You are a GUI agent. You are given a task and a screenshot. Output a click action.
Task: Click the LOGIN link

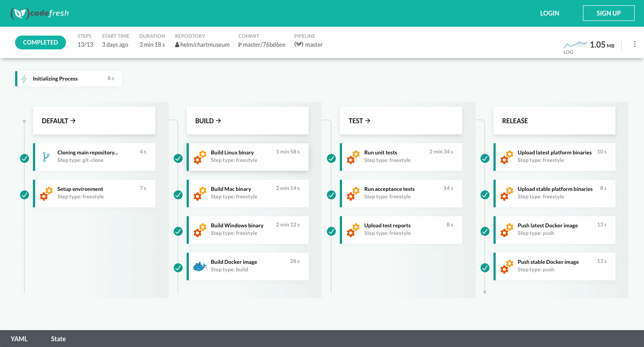(x=550, y=13)
